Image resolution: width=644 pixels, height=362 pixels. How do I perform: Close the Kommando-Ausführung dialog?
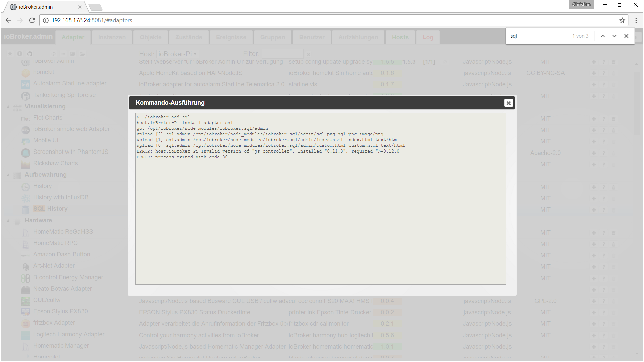(x=508, y=103)
